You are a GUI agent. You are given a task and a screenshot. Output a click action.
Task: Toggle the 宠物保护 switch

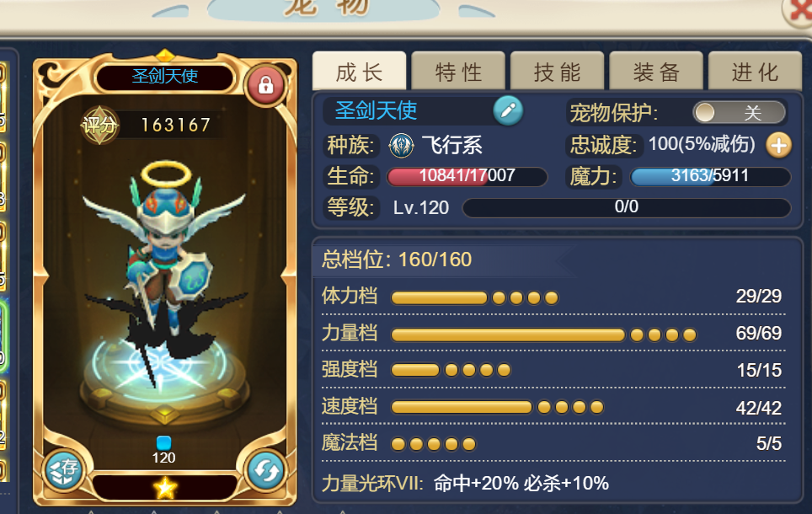739,112
